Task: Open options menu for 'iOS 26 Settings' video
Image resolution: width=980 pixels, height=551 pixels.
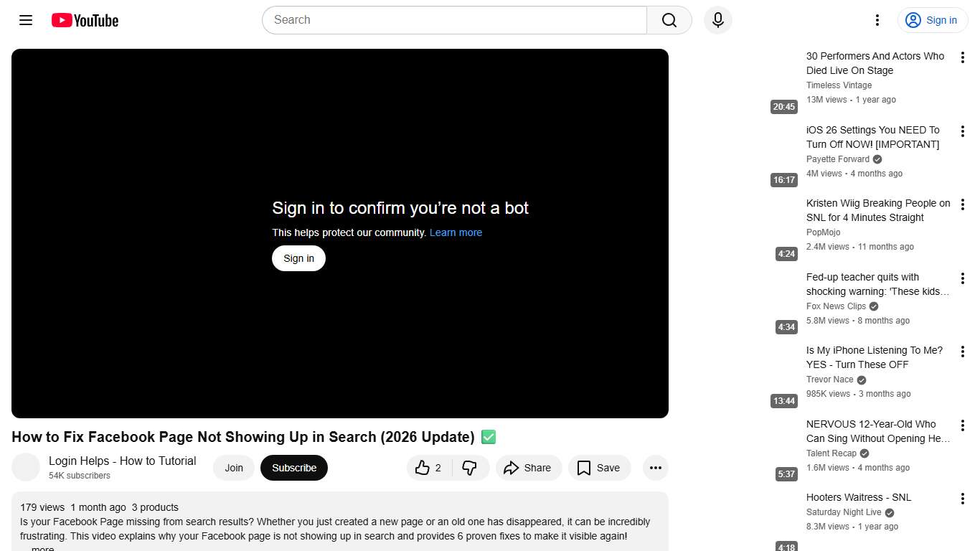Action: click(x=963, y=131)
